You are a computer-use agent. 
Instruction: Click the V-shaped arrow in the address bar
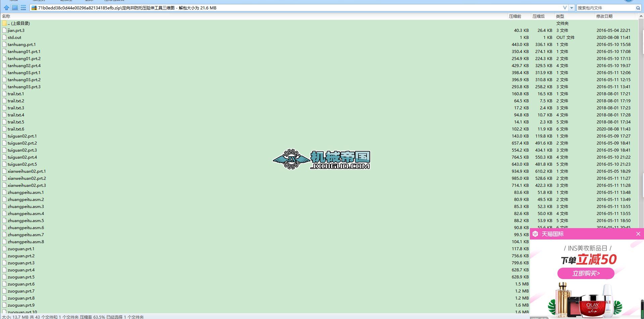[x=565, y=8]
